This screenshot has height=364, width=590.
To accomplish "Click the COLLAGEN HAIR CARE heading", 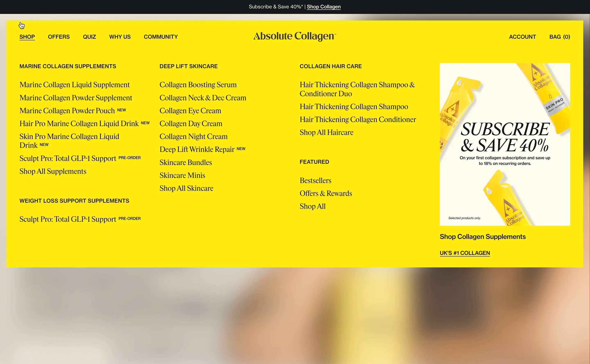I will pos(330,67).
